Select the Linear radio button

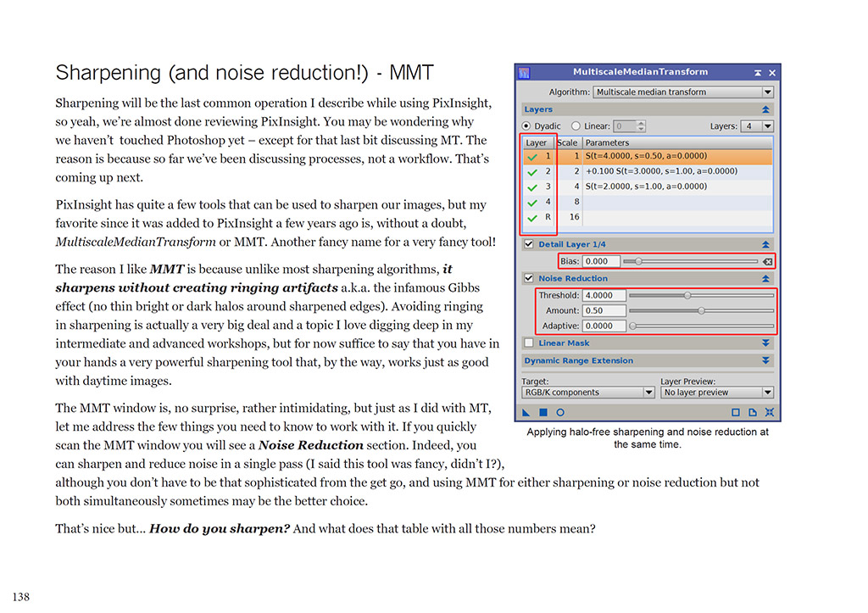pyautogui.click(x=576, y=126)
